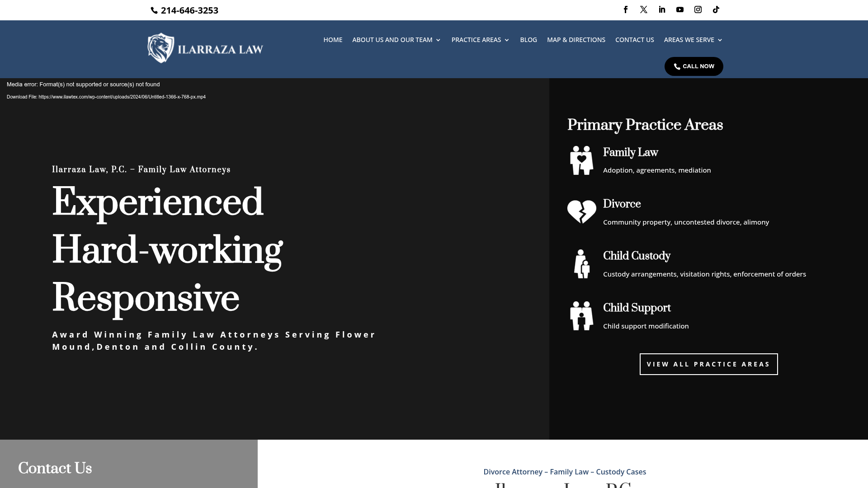The image size is (868, 488).
Task: Visit the LinkedIn page icon
Action: [x=662, y=9]
